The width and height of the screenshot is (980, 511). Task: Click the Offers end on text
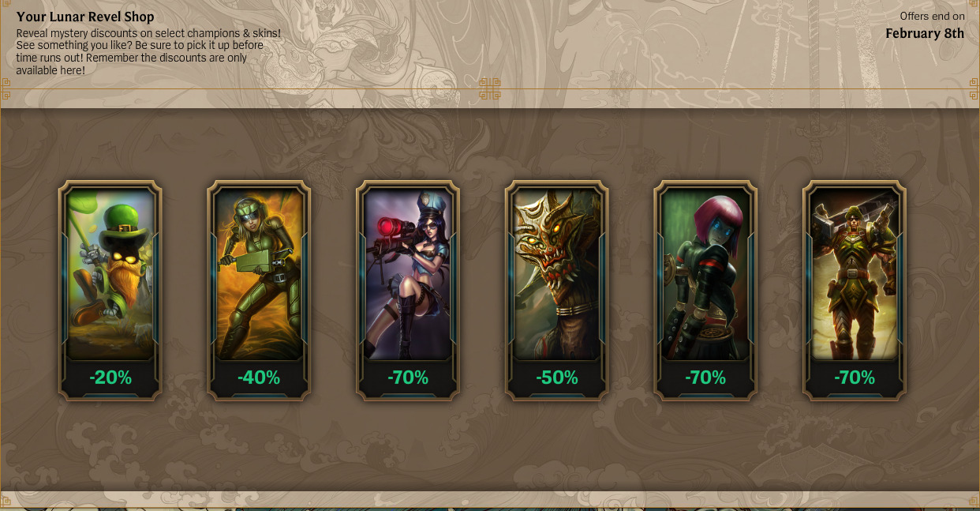coord(933,16)
